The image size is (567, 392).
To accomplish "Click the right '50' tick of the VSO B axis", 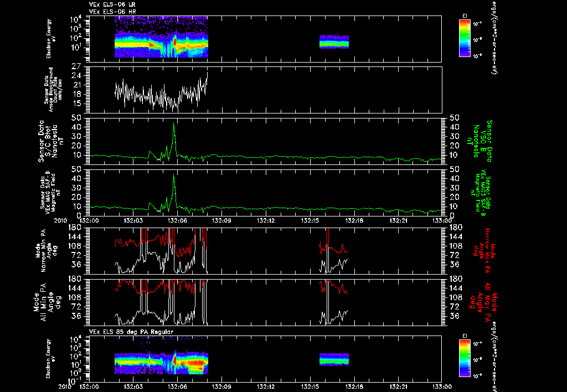I will (x=454, y=118).
